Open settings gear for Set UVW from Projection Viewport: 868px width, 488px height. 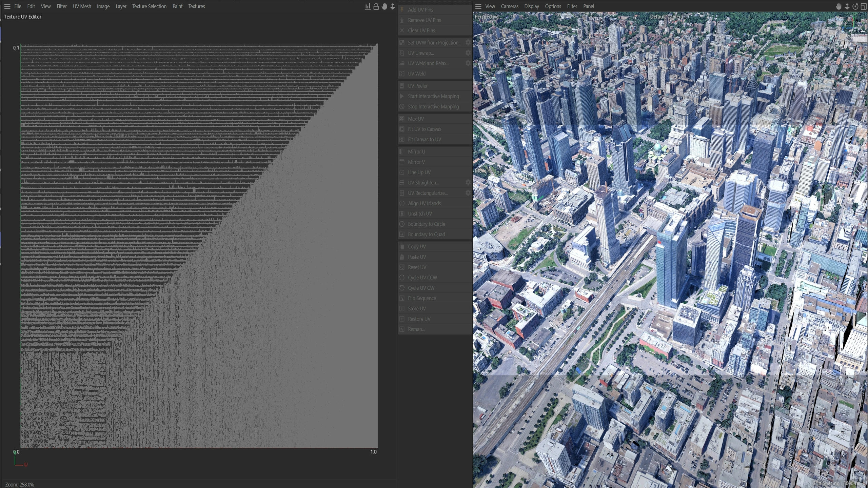tap(468, 43)
